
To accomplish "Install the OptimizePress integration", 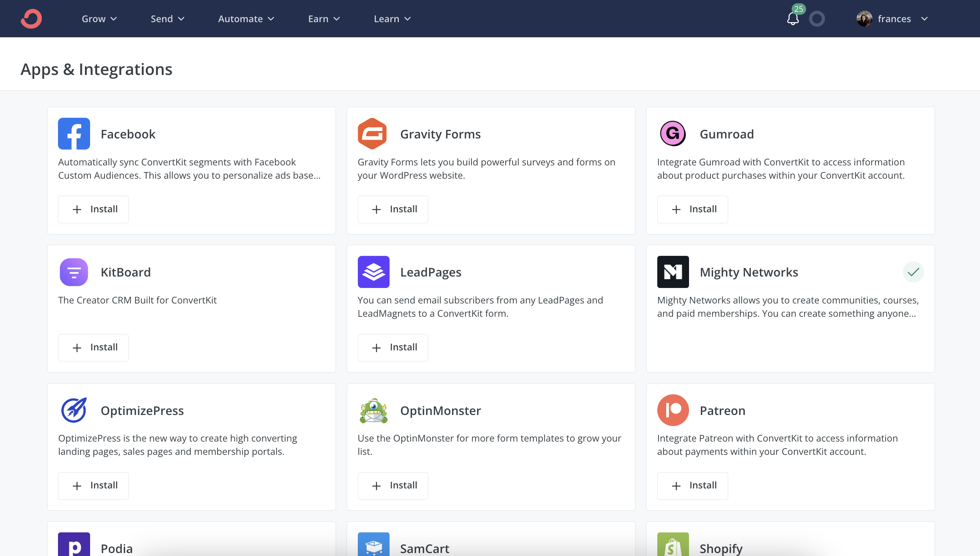I will click(93, 486).
